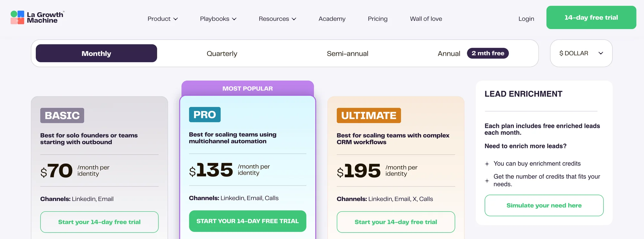Click Simulate your need here button
The image size is (644, 239).
(x=544, y=206)
